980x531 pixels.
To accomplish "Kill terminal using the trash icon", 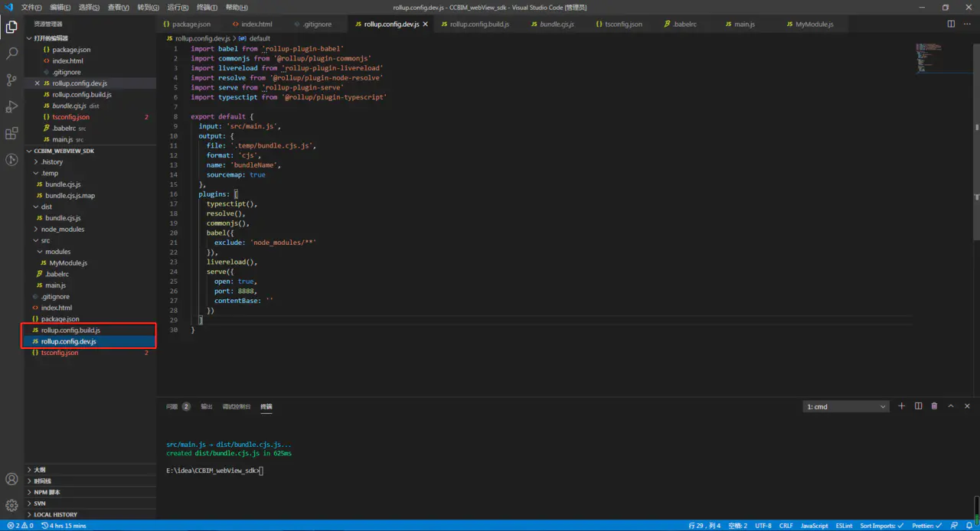I will point(934,406).
